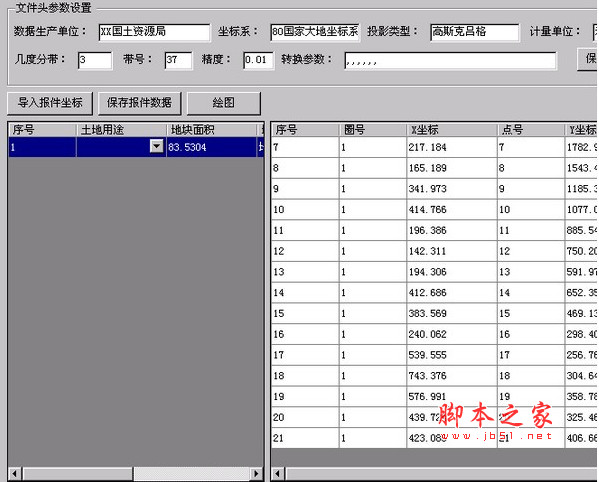Select X coordinate cell 165.189
Screen dimensions: 599x482
[x=452, y=168]
